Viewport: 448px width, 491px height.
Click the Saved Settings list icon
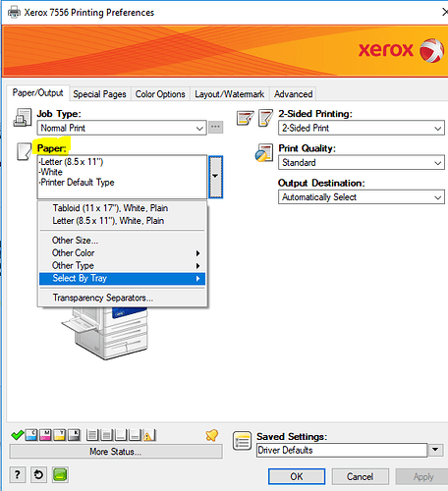click(x=242, y=441)
